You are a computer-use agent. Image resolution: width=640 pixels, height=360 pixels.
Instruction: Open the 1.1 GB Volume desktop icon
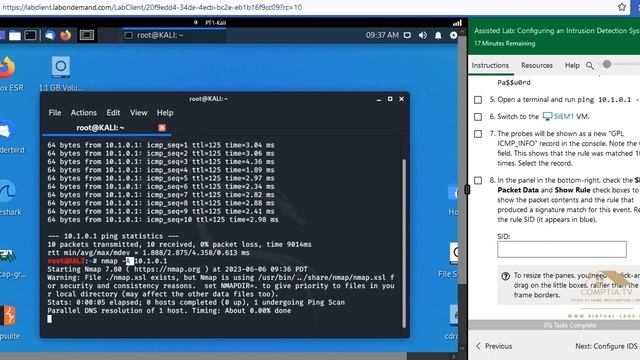[x=60, y=74]
